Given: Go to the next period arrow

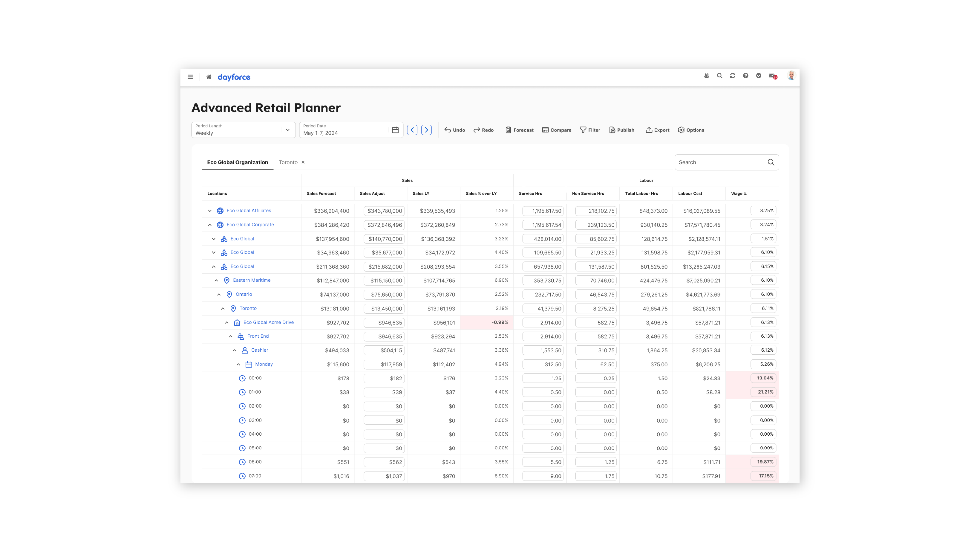Looking at the screenshot, I should click(x=426, y=130).
